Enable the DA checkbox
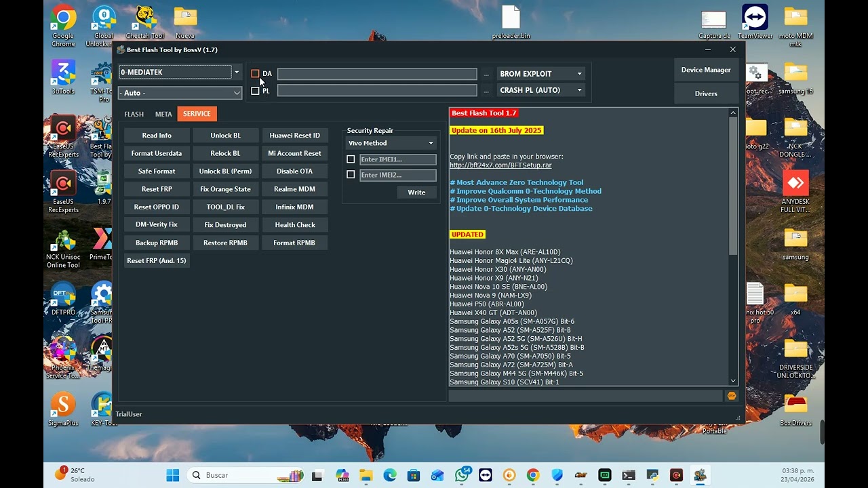 (255, 73)
